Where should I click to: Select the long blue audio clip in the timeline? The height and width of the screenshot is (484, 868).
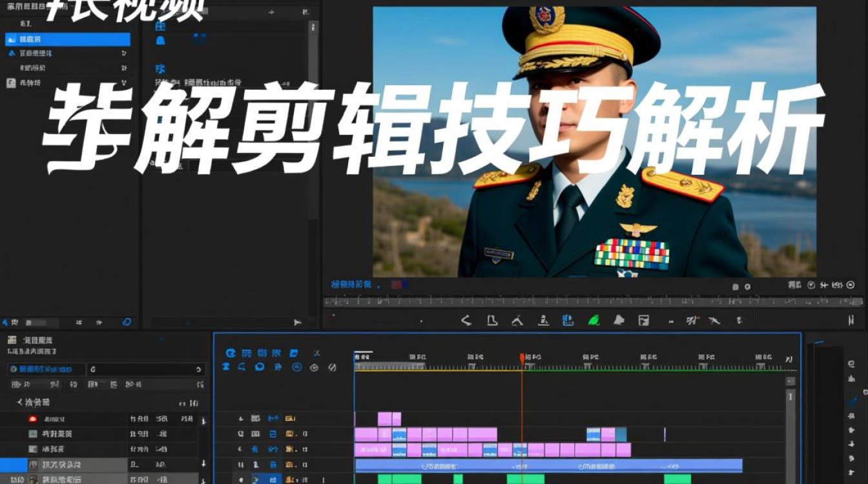click(x=548, y=465)
